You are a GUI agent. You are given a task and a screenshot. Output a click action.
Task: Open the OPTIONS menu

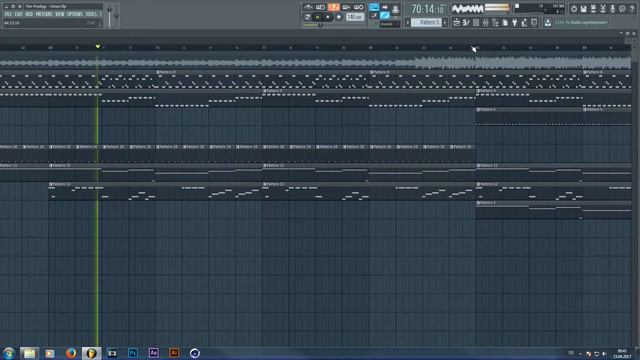point(75,14)
